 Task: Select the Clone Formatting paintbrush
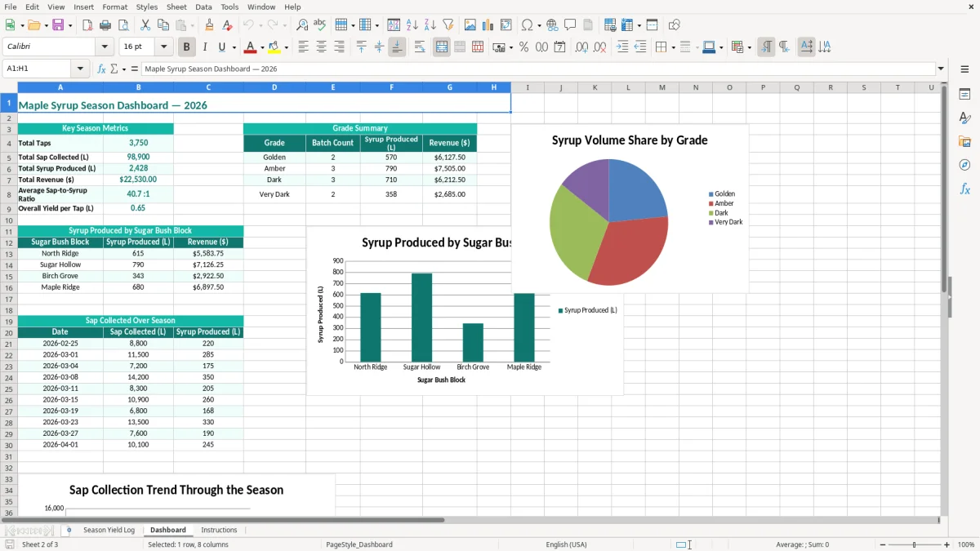click(210, 25)
